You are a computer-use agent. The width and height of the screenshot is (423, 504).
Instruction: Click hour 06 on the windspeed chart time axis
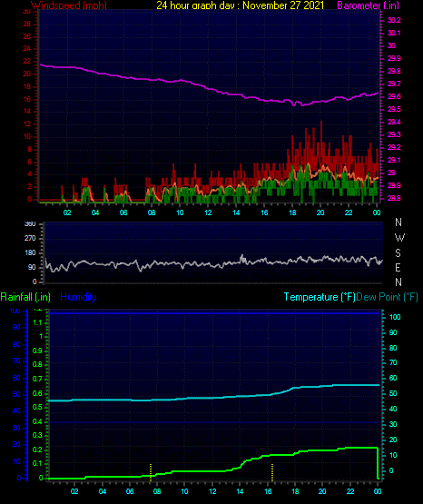123,212
